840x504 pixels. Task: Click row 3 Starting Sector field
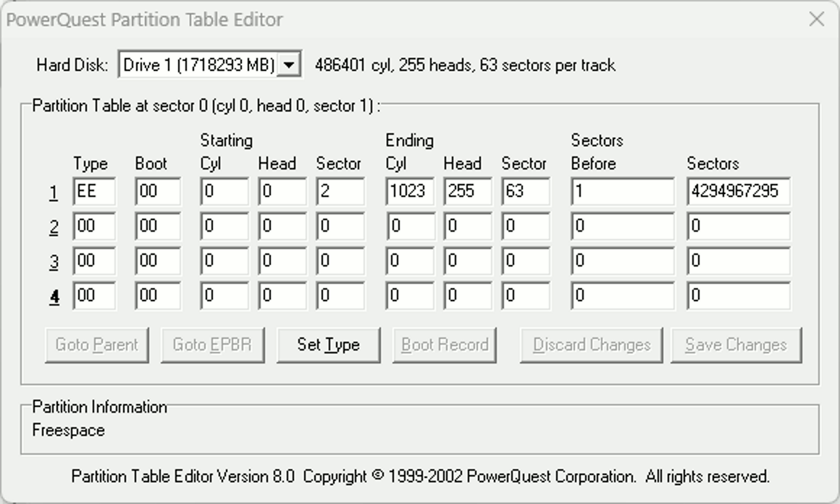tap(340, 261)
